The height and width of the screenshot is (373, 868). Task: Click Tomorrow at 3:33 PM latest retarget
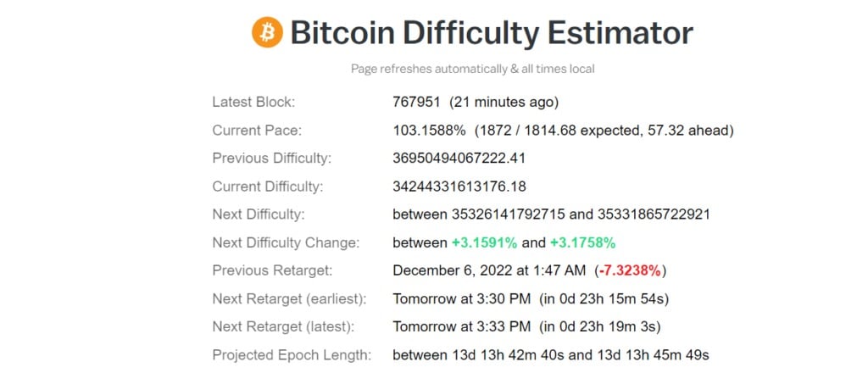462,327
